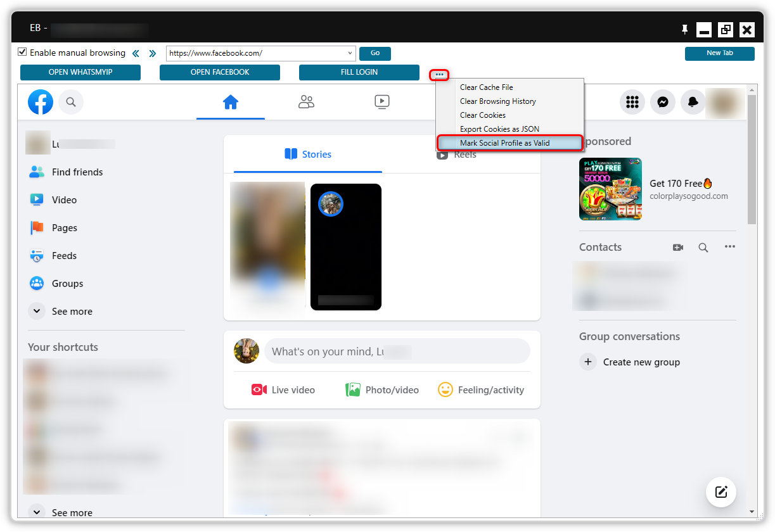The width and height of the screenshot is (775, 532).
Task: Open the Video tab icon in navigation
Action: [x=381, y=101]
